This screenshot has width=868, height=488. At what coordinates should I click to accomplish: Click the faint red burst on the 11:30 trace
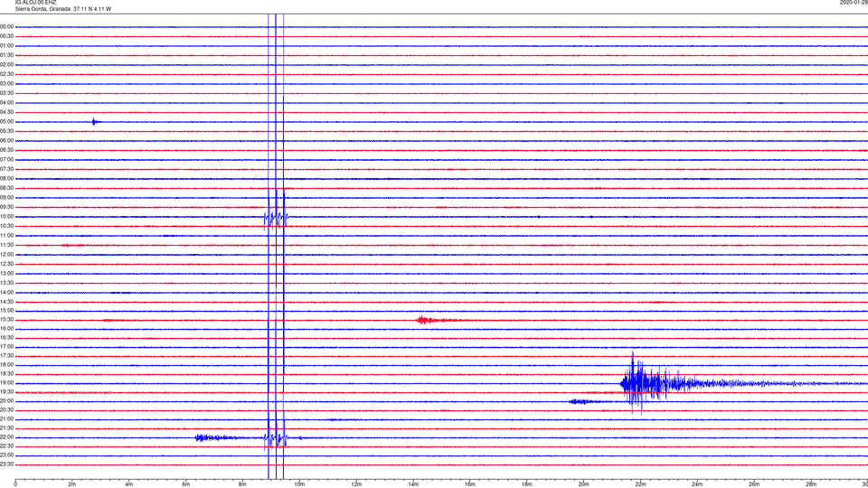[x=73, y=245]
